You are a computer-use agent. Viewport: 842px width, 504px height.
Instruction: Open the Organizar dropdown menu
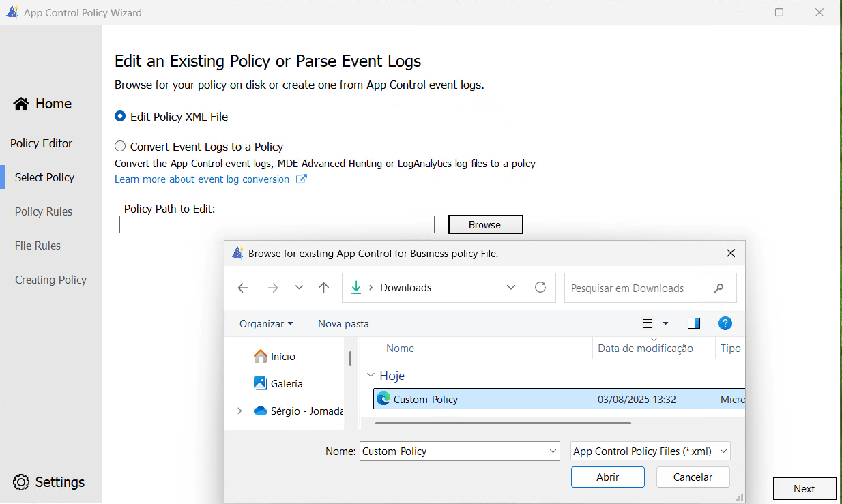click(x=266, y=324)
